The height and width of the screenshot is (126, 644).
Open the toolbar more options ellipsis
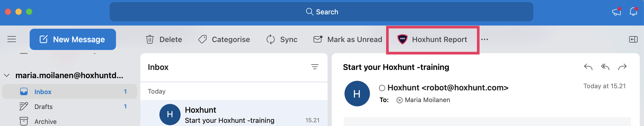pos(485,39)
